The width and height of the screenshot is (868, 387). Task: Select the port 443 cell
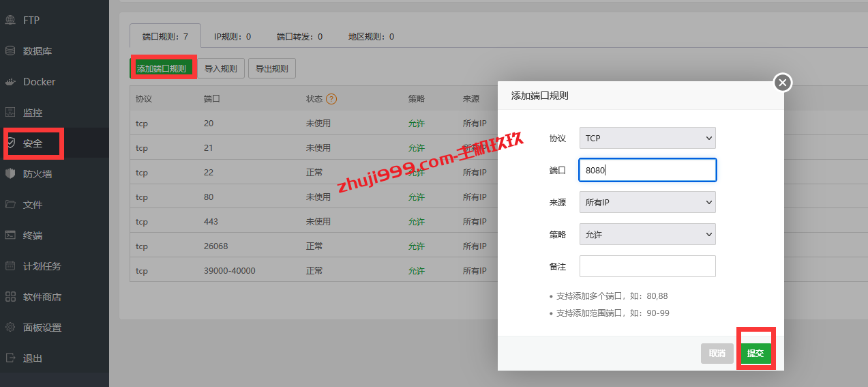211,221
